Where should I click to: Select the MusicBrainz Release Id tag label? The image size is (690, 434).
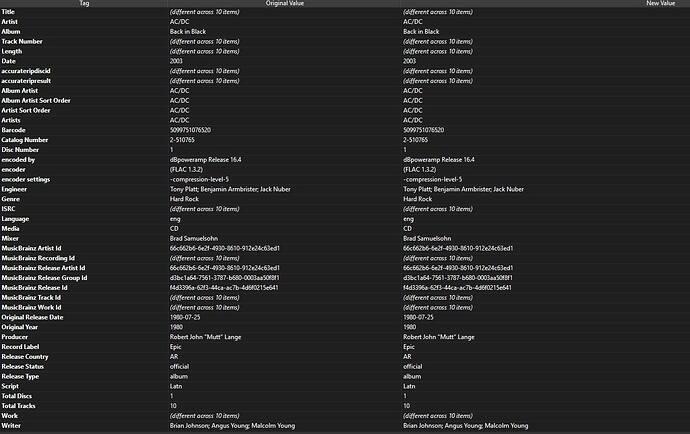point(40,287)
